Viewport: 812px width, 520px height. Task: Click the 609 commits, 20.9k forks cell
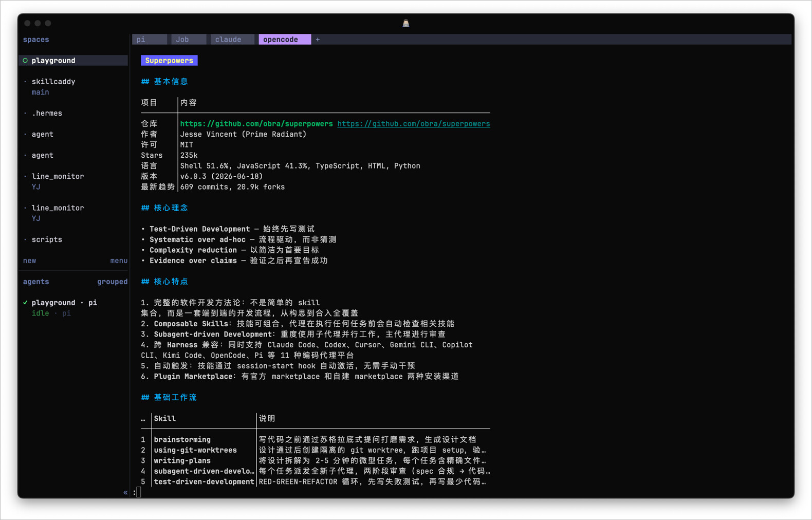click(x=232, y=187)
